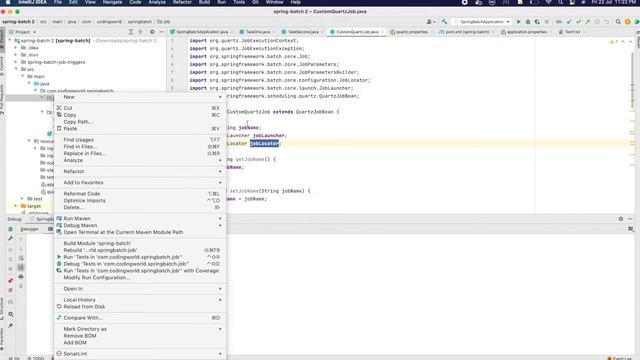
Task: Expand the Run Maven submenu
Action: pyautogui.click(x=140, y=219)
